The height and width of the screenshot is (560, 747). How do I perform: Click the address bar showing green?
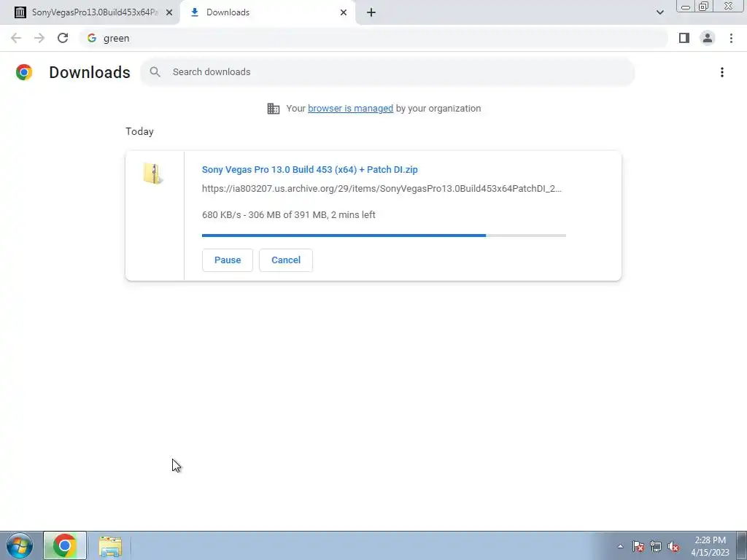pyautogui.click(x=374, y=38)
